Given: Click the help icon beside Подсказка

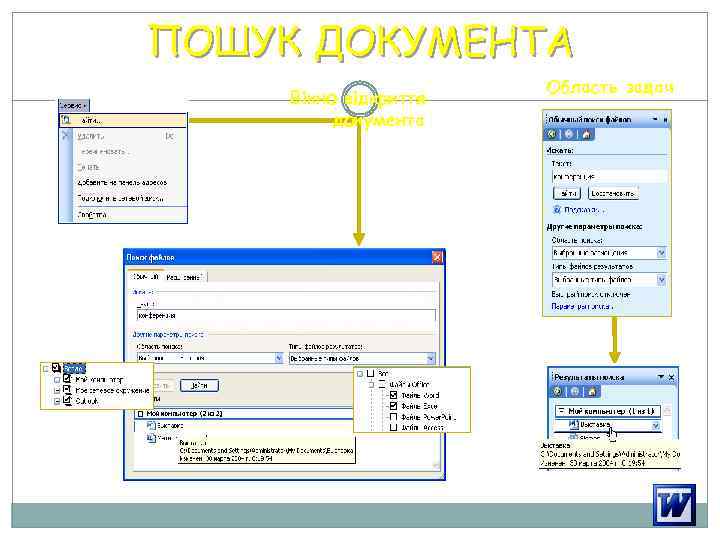Looking at the screenshot, I should [557, 210].
